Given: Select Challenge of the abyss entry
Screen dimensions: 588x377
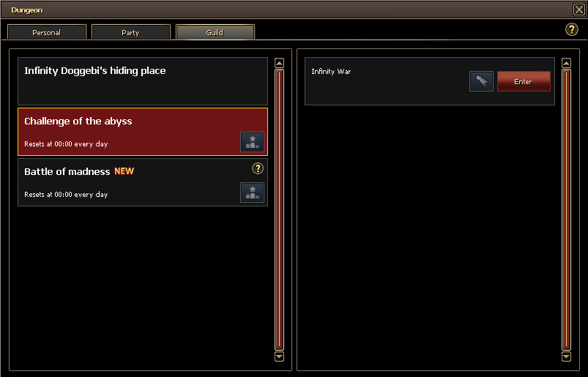Looking at the screenshot, I should (x=143, y=132).
